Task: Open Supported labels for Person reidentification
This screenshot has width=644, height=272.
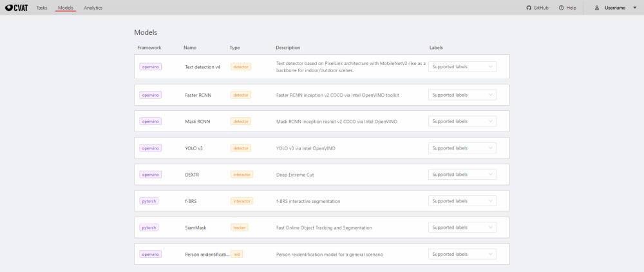Action: point(462,254)
